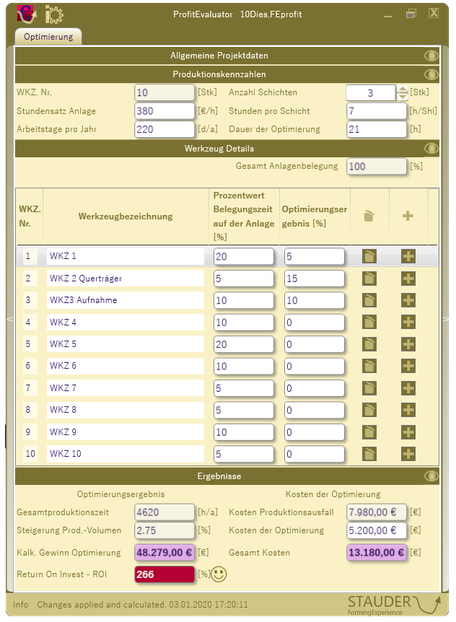
Task: Toggle visibility of Ergebnisse section
Action: [x=431, y=476]
